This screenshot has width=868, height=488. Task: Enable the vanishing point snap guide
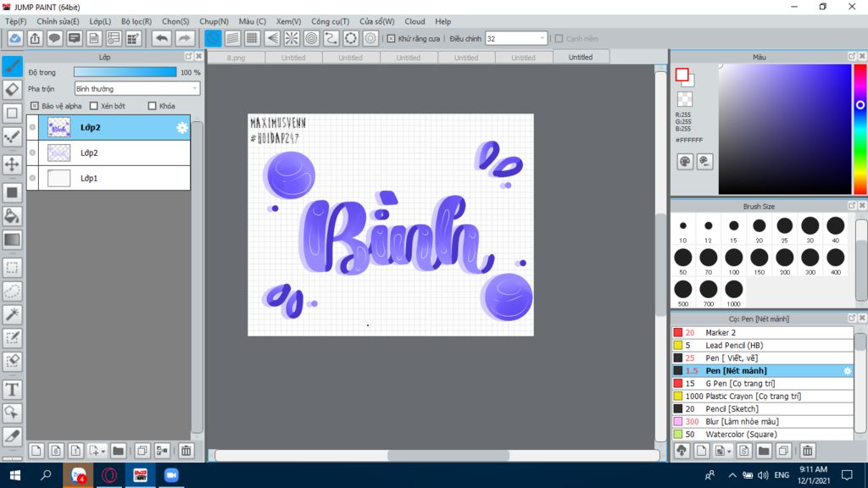pyautogui.click(x=272, y=38)
